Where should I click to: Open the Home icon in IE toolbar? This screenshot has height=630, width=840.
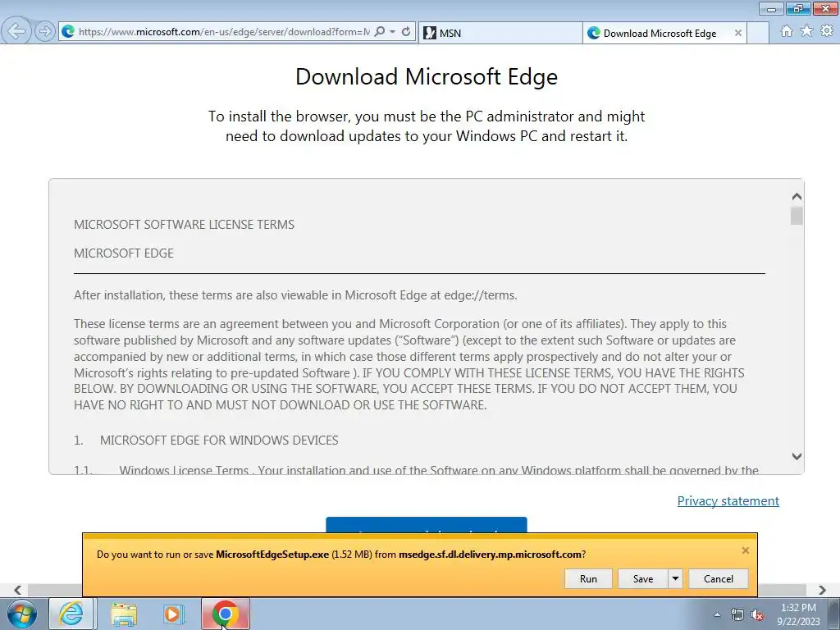click(787, 31)
